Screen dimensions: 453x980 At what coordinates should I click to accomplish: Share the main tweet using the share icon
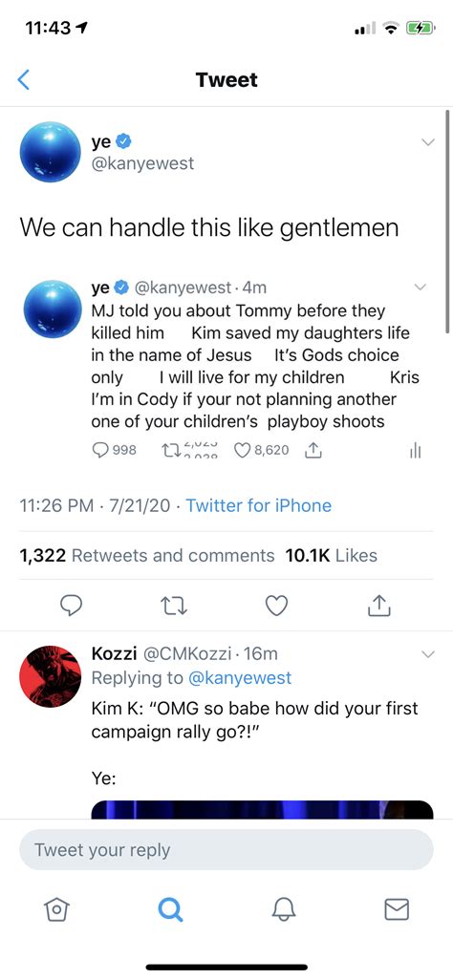[379, 605]
